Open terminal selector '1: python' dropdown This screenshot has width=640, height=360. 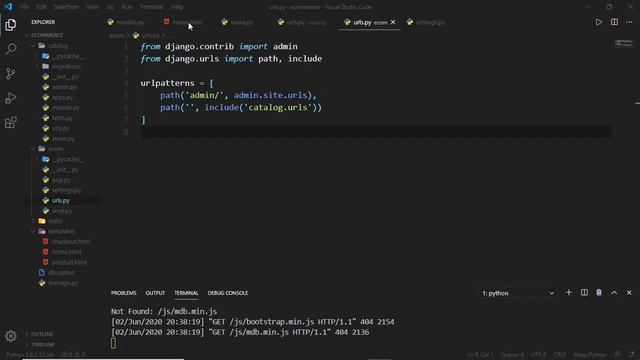518,293
